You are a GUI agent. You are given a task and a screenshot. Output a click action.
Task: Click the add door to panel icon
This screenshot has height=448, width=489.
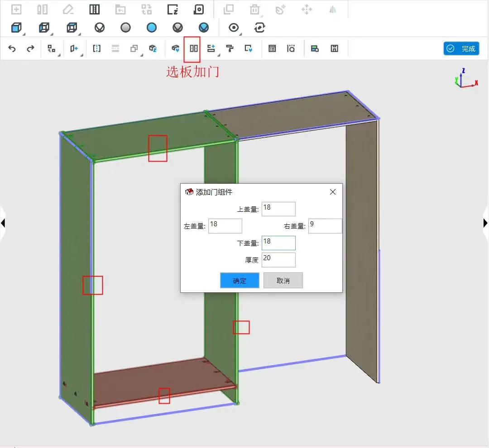[194, 48]
